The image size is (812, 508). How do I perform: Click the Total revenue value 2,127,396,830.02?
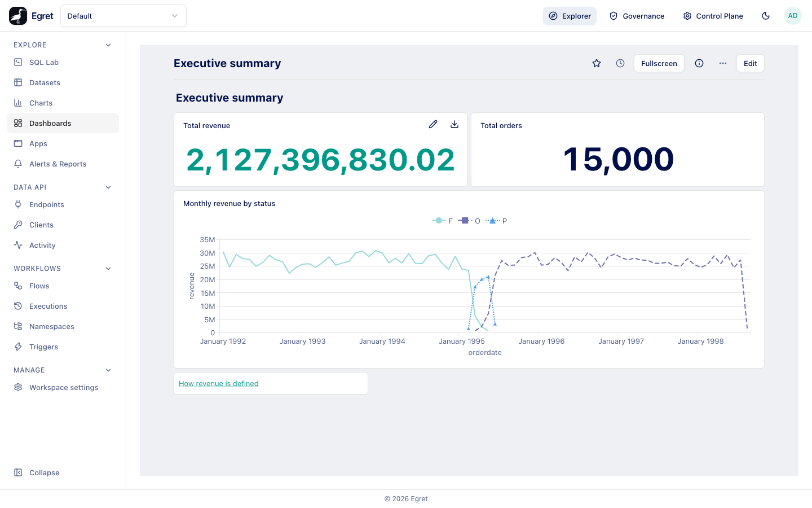320,160
